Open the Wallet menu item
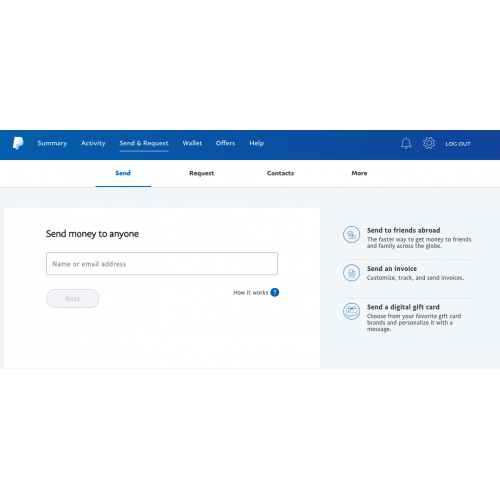Screen dimensions: 500x500 tap(192, 143)
